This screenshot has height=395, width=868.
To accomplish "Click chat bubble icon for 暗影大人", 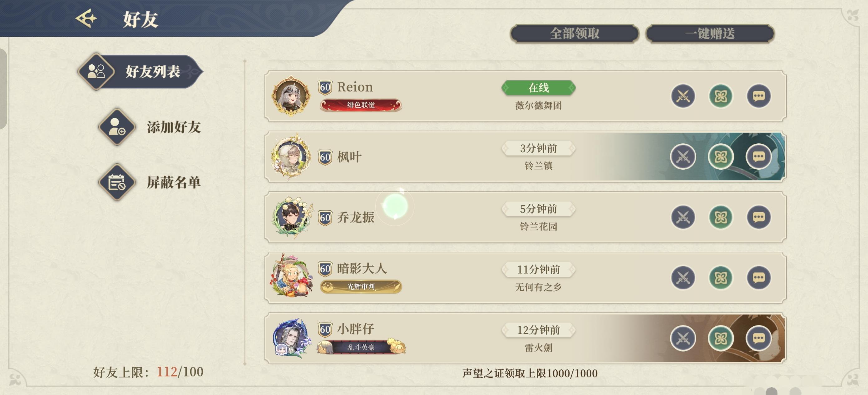I will tap(758, 278).
